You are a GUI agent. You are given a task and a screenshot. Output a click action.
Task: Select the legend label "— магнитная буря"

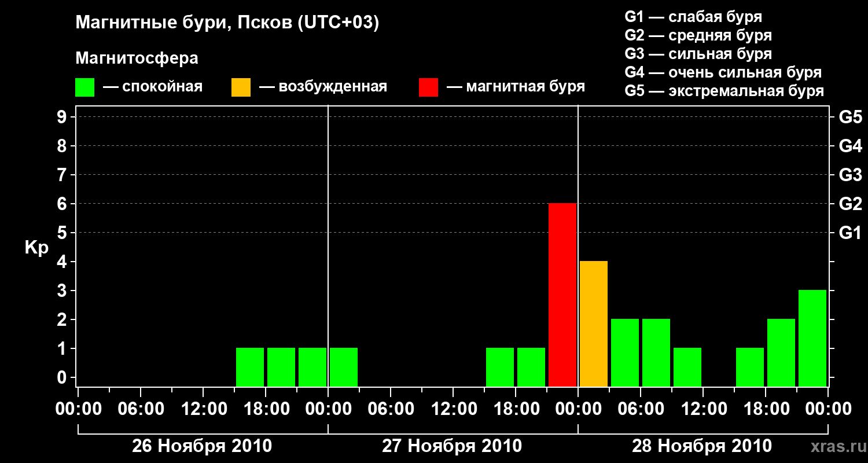click(516, 87)
